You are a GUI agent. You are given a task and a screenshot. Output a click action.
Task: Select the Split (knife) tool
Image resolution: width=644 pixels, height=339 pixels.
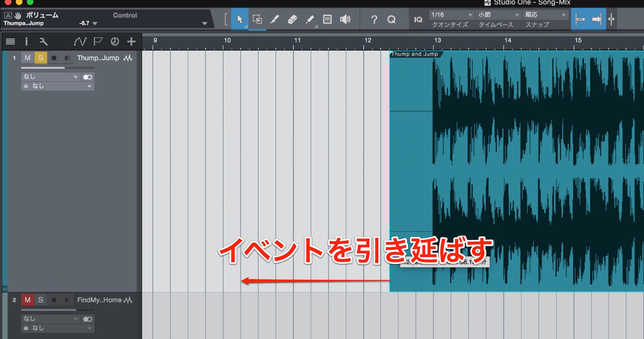pos(275,19)
